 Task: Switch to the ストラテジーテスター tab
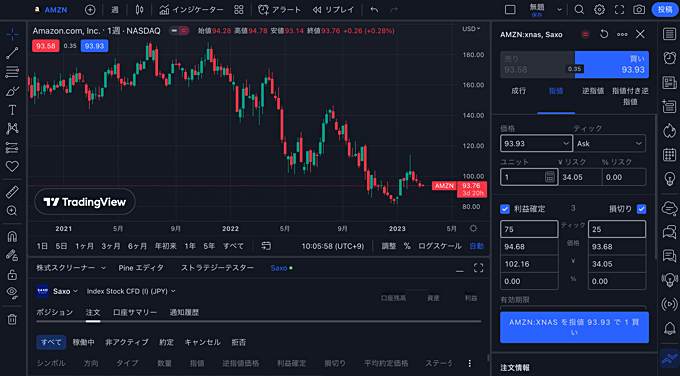(217, 268)
